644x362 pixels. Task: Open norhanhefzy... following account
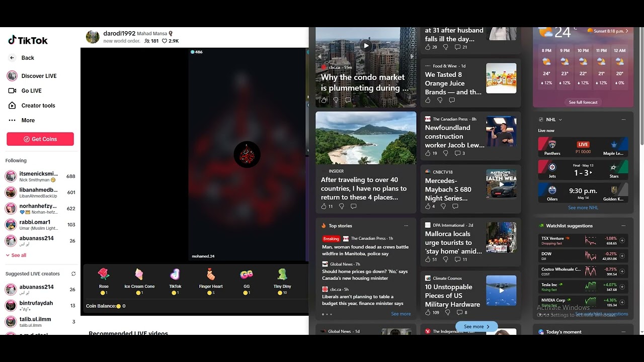(x=40, y=209)
